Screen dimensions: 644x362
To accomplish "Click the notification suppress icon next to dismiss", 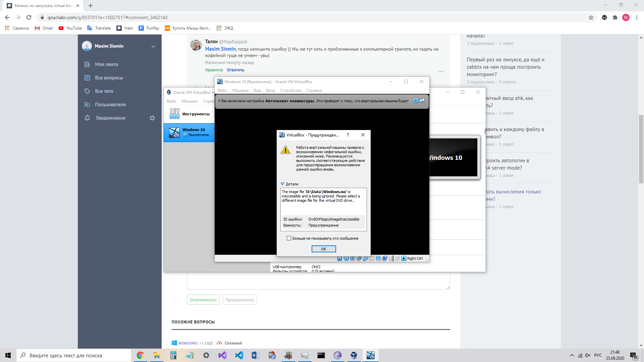I will 422,101.
